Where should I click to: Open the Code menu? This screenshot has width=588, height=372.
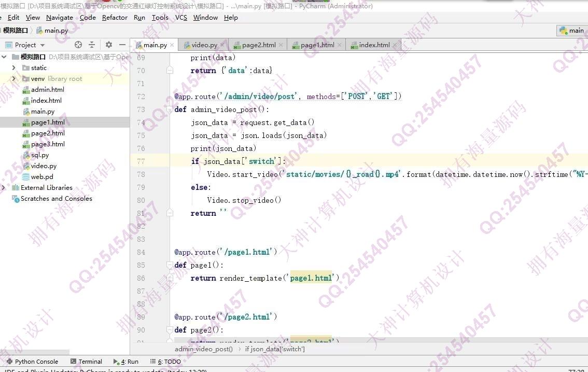coord(88,18)
